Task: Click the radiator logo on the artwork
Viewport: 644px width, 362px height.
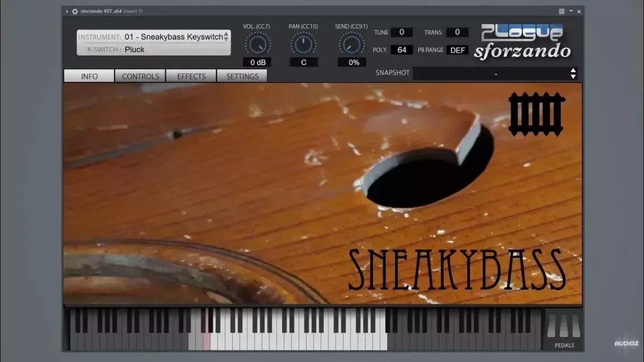Action: pyautogui.click(x=537, y=114)
